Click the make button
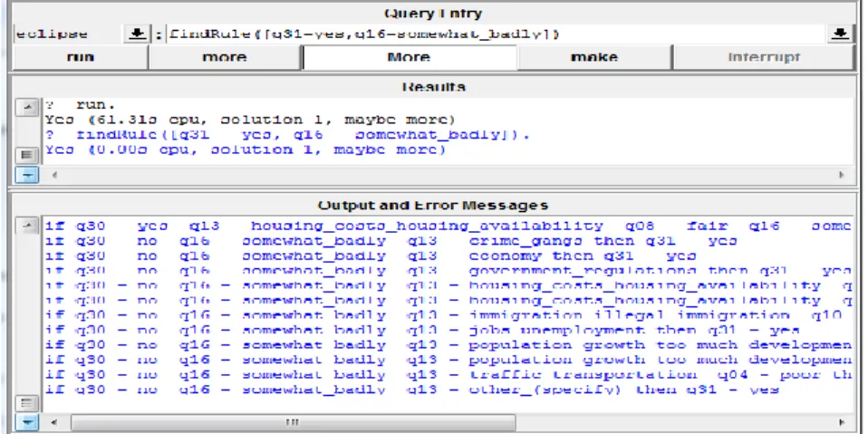 (x=594, y=58)
